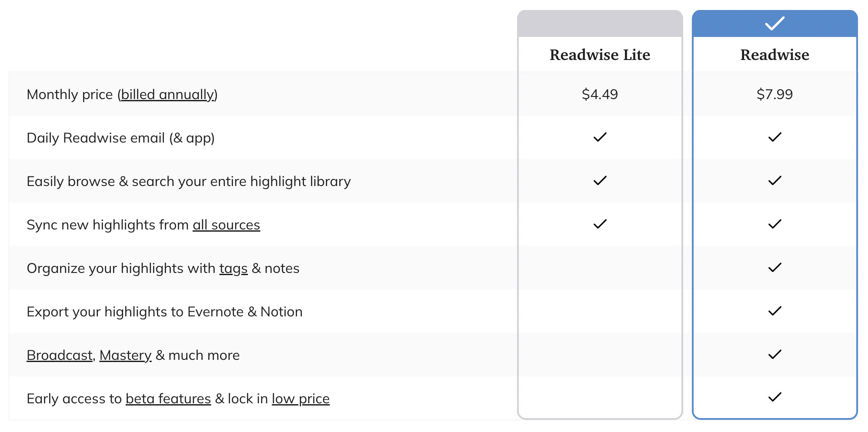868x432 pixels.
Task: Open the all sources link
Action: pos(226,225)
